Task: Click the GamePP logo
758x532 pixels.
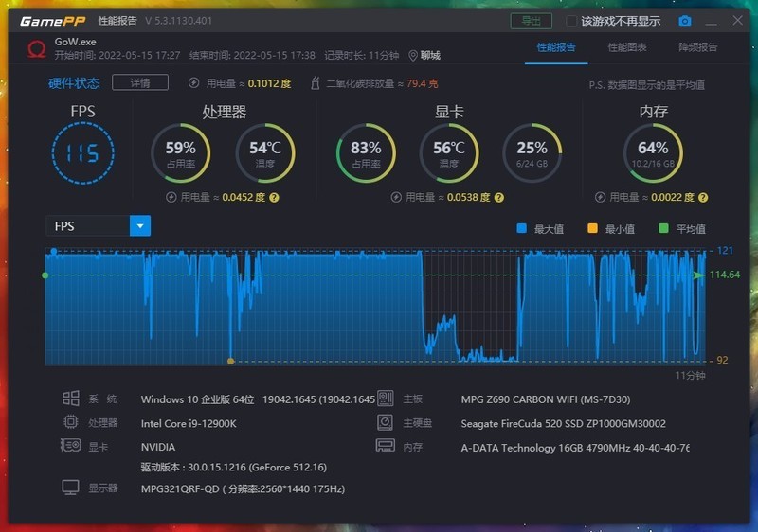Action: (x=52, y=21)
